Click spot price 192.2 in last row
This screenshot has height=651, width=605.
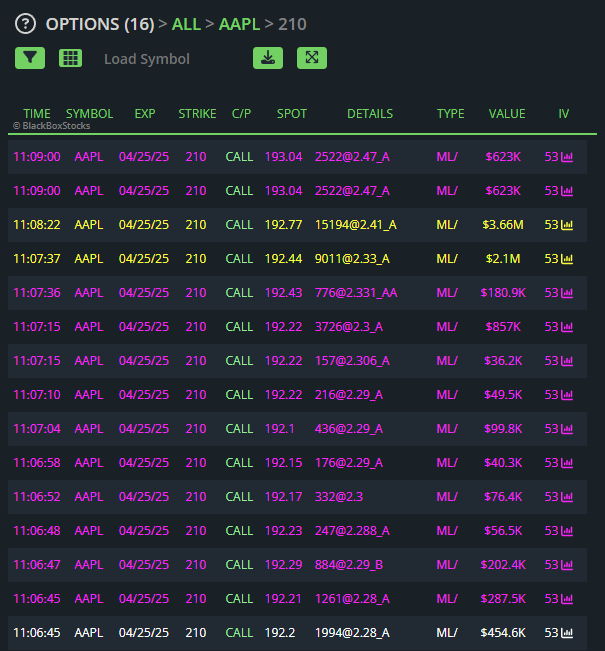pos(280,633)
